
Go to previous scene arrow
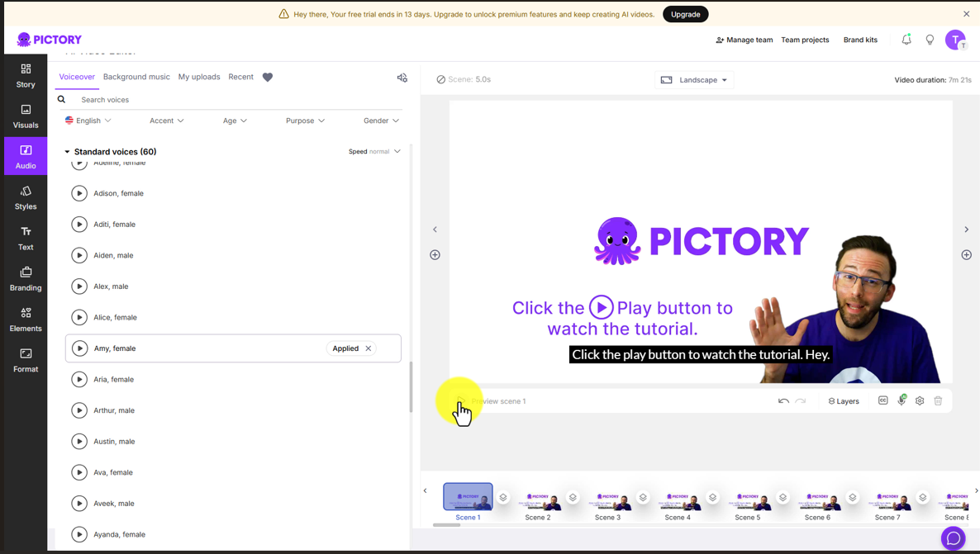click(x=435, y=230)
